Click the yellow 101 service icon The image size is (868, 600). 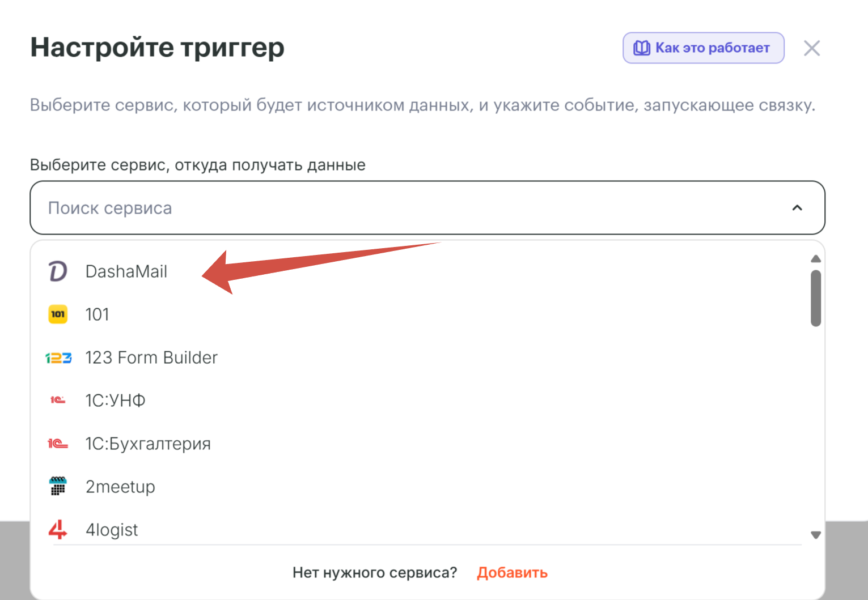(58, 314)
